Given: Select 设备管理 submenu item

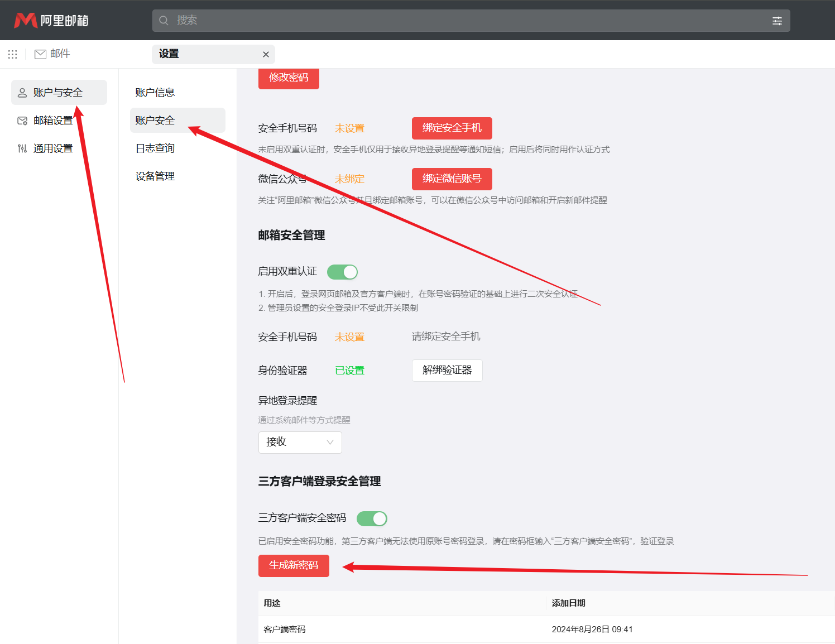Looking at the screenshot, I should [x=155, y=176].
